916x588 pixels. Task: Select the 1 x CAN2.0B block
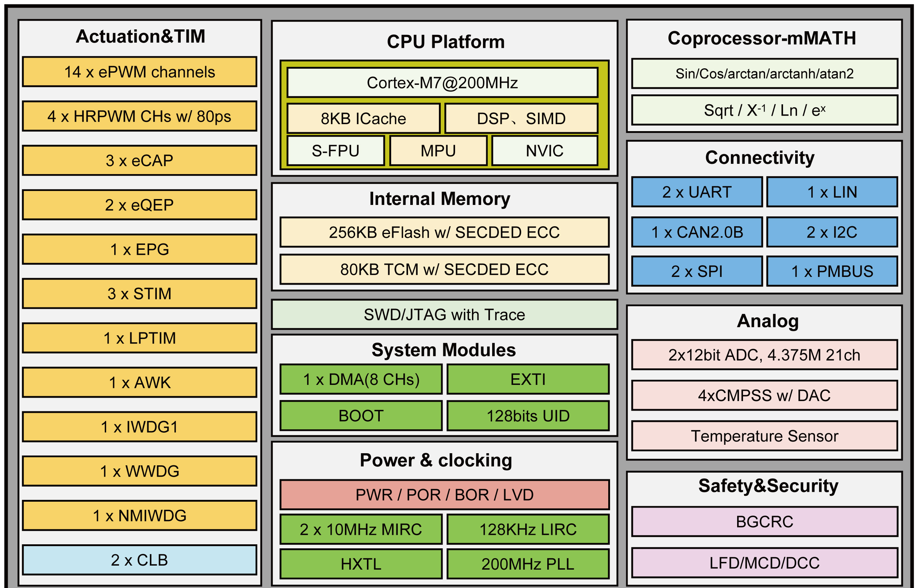tap(697, 232)
